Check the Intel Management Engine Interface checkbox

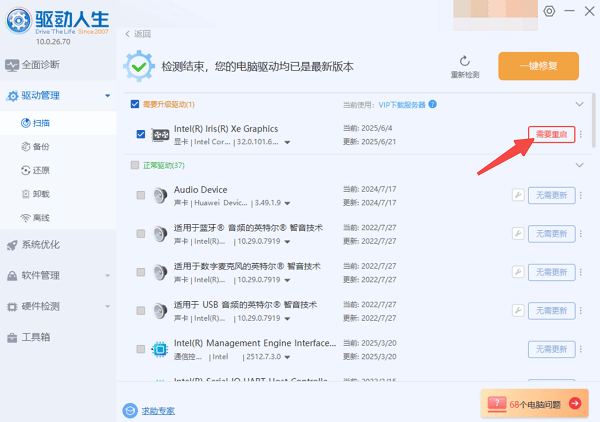click(x=141, y=349)
